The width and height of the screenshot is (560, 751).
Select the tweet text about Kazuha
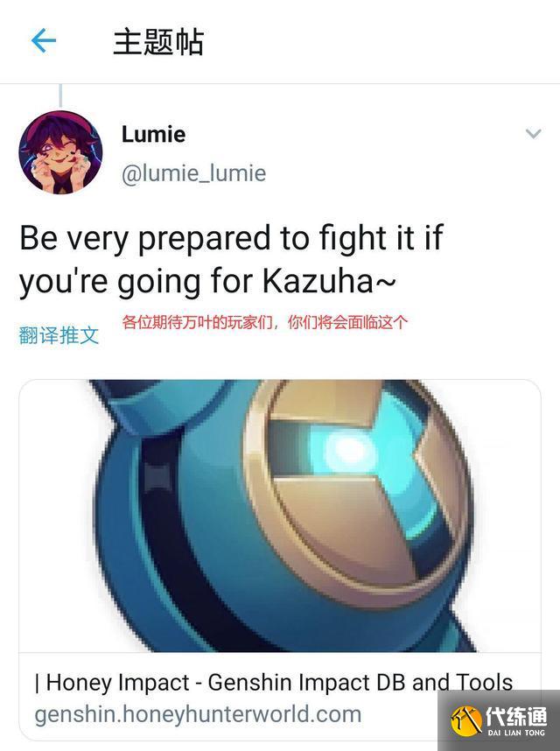[231, 259]
